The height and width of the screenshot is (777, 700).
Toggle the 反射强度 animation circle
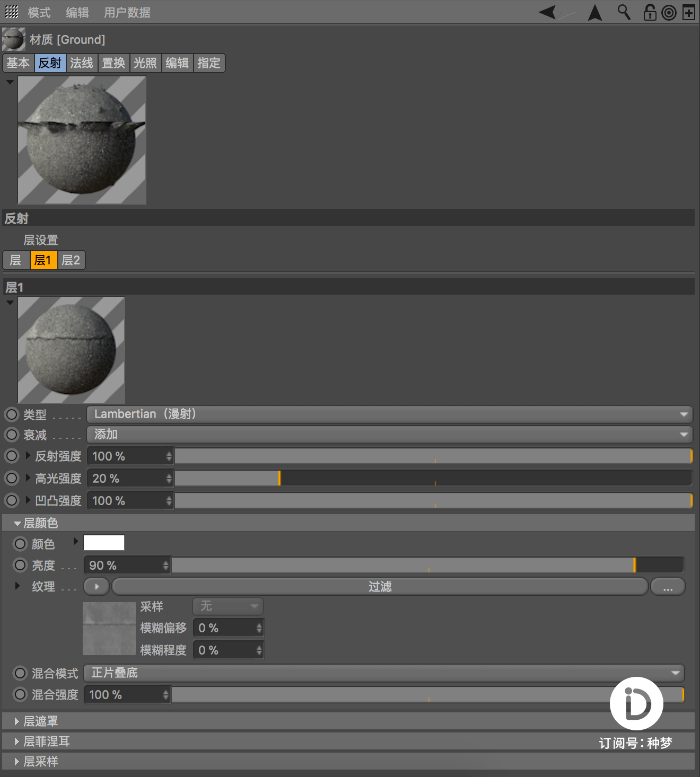click(12, 456)
